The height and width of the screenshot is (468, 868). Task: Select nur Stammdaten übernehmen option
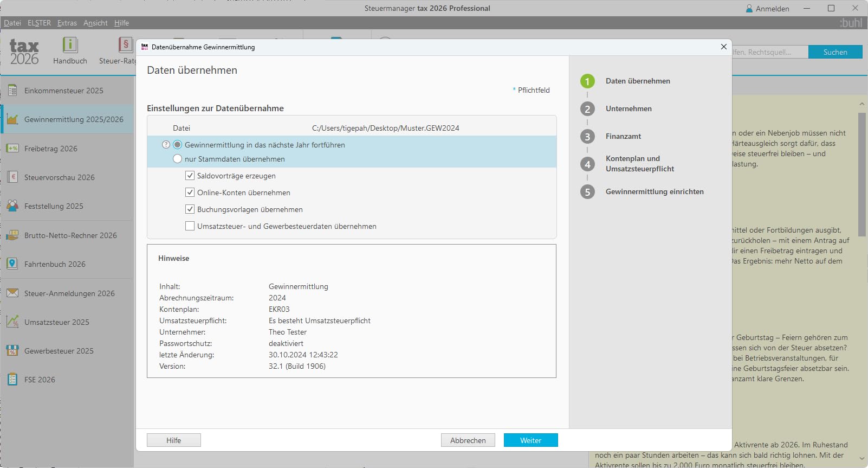tap(177, 159)
